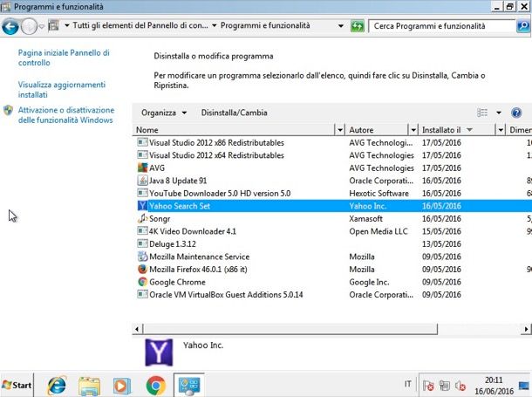Click the Songr music note icon

(x=142, y=218)
